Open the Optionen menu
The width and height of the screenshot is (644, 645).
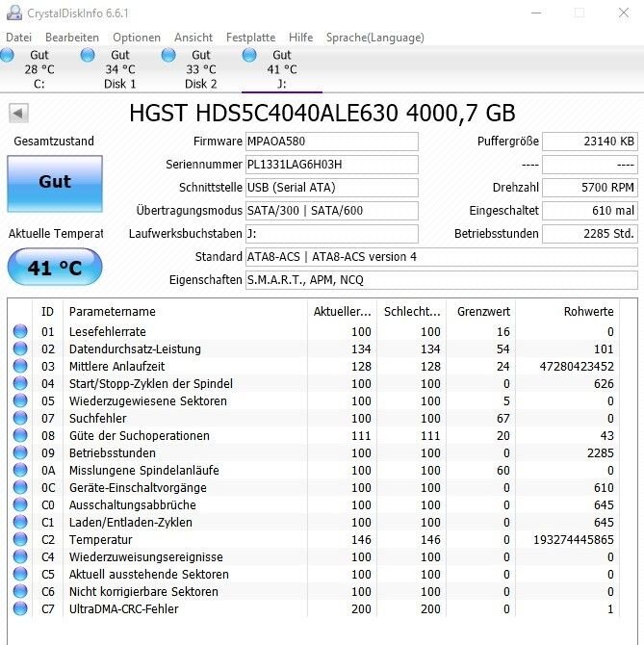point(137,38)
